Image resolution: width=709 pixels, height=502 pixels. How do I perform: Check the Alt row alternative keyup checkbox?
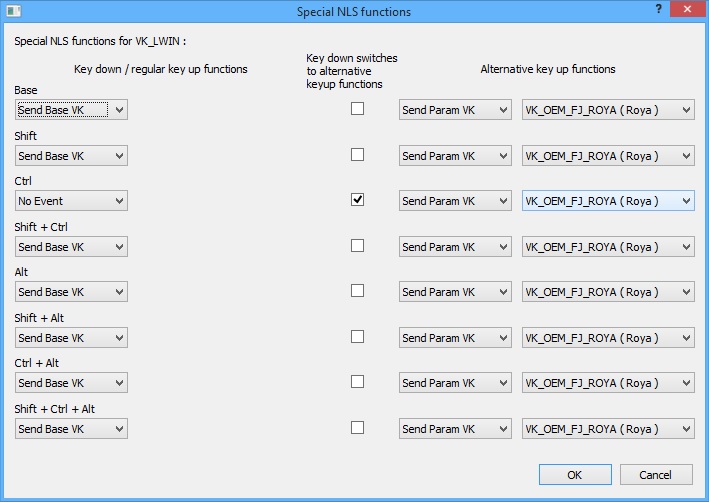[357, 290]
